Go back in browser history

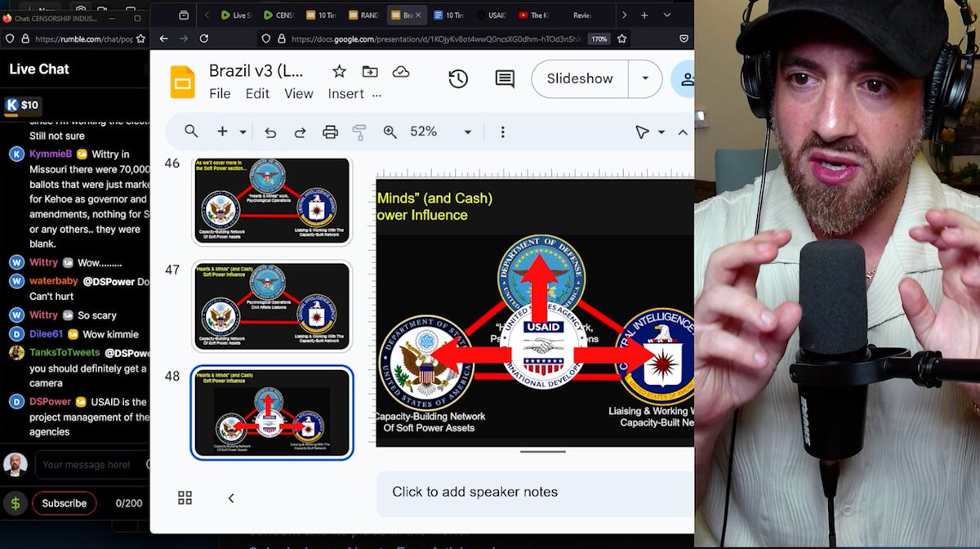(x=163, y=38)
